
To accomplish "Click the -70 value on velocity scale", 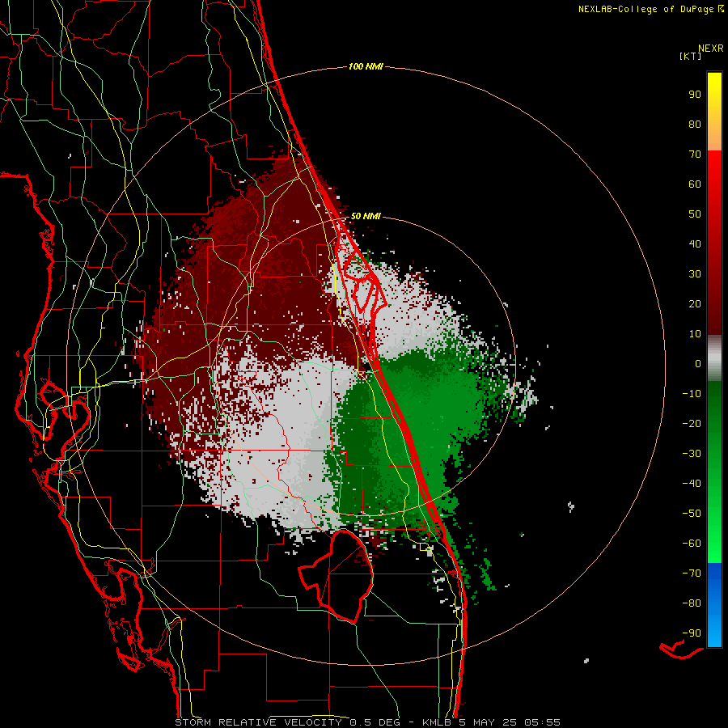I will pyautogui.click(x=692, y=574).
